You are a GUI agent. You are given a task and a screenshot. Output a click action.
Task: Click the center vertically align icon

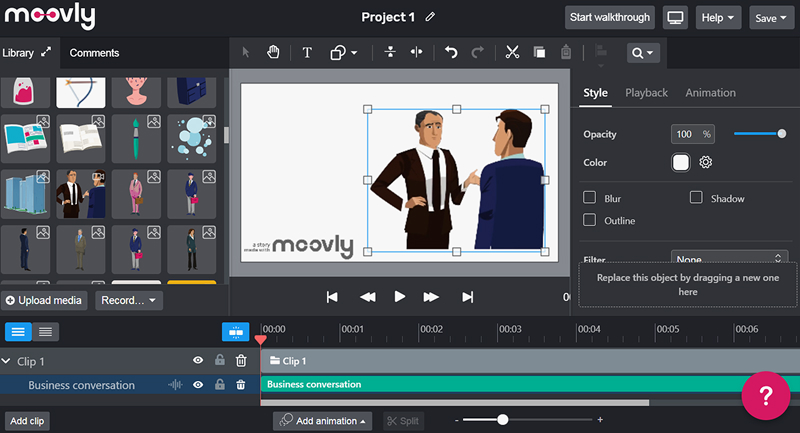pyautogui.click(x=390, y=52)
